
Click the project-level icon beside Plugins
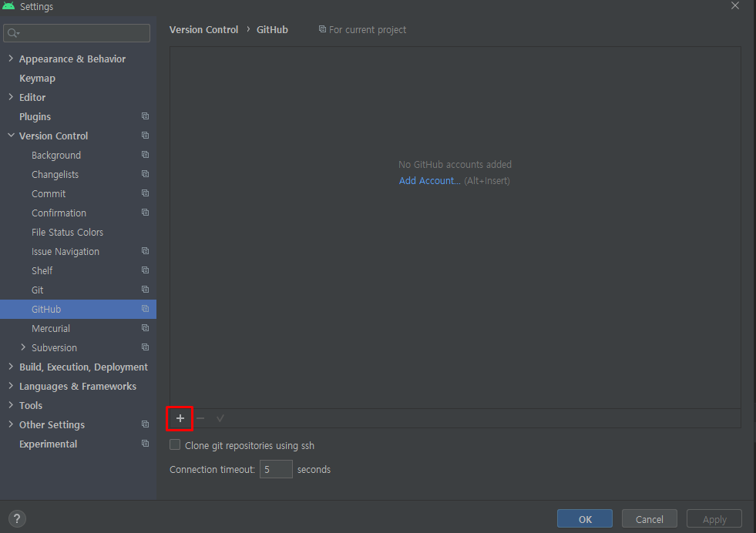tap(145, 116)
